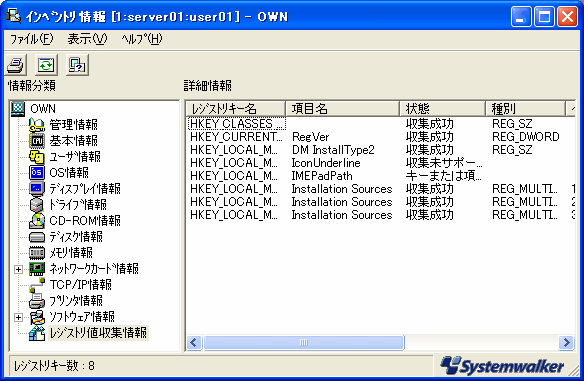Screen dimensions: 584x381
Task: Click the RegVer item name cell
Action: (x=311, y=137)
